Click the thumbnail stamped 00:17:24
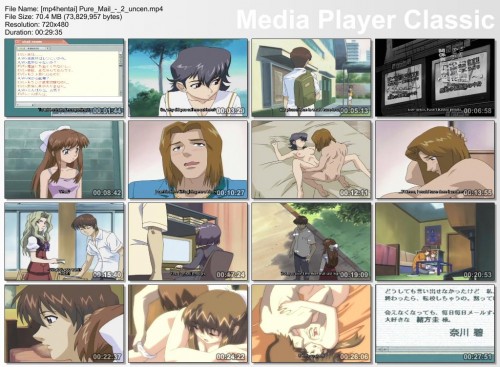Image resolution: width=500 pixels, height=367 pixels. point(188,242)
